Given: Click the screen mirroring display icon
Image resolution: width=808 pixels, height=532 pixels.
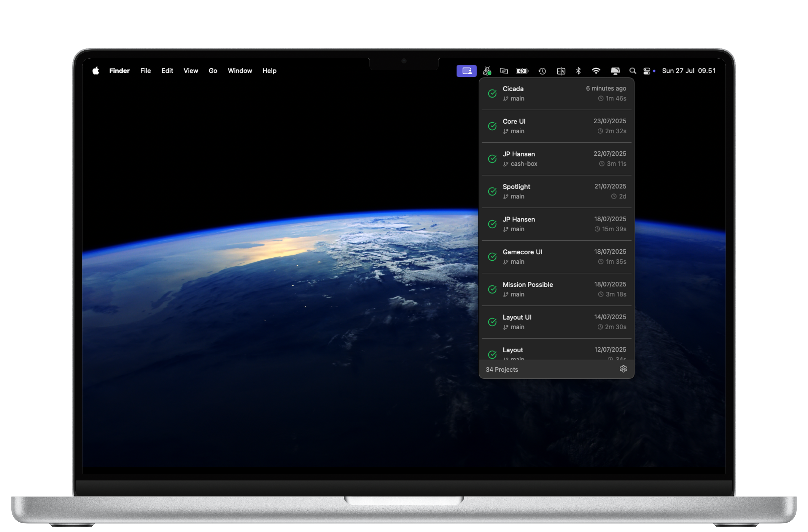Looking at the screenshot, I should pyautogui.click(x=615, y=71).
